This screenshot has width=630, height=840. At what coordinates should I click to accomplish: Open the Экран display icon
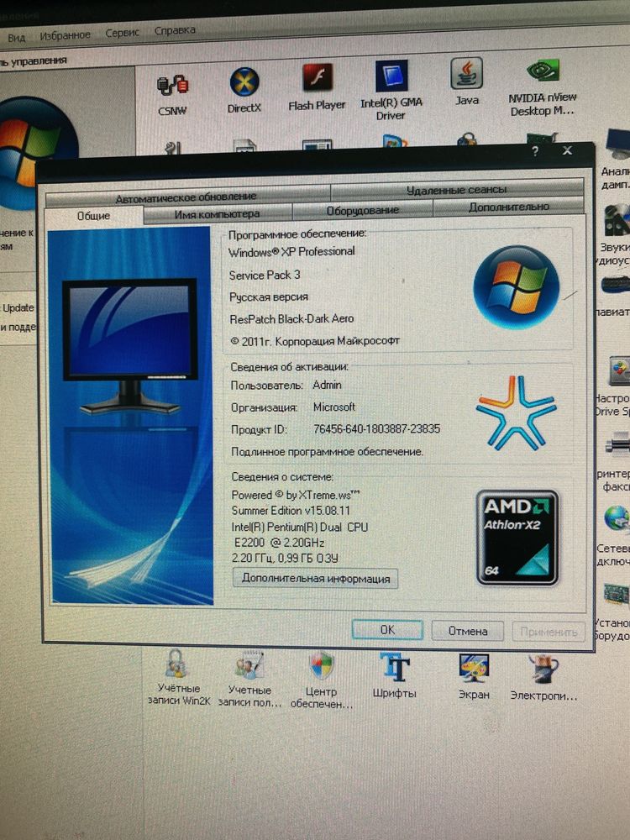[x=474, y=676]
